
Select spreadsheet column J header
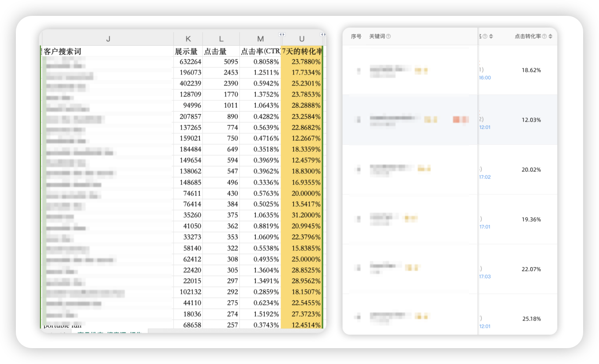coord(108,39)
